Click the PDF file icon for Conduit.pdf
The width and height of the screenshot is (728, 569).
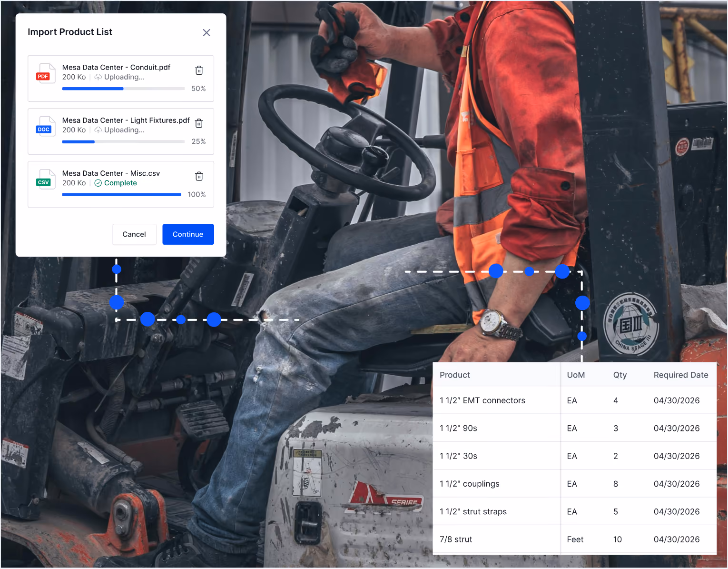(46, 74)
